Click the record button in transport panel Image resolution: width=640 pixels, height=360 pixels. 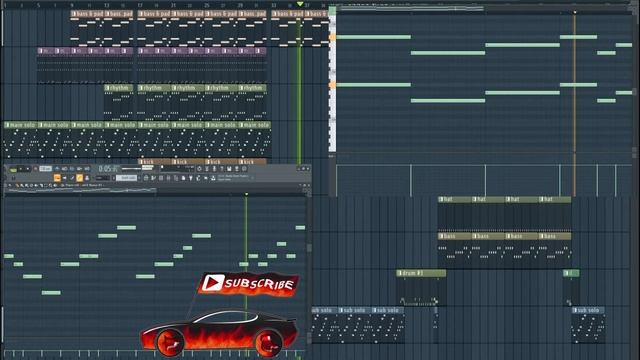click(x=36, y=169)
